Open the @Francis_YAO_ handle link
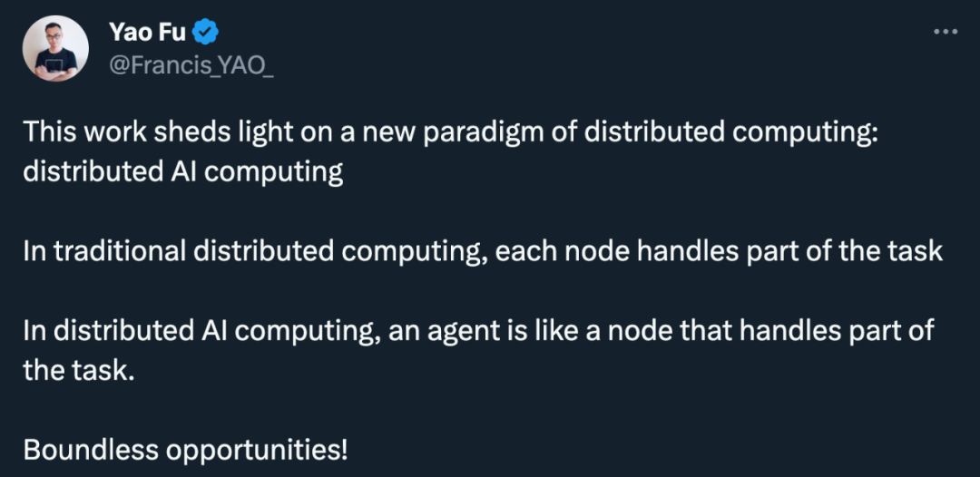 click(x=191, y=65)
